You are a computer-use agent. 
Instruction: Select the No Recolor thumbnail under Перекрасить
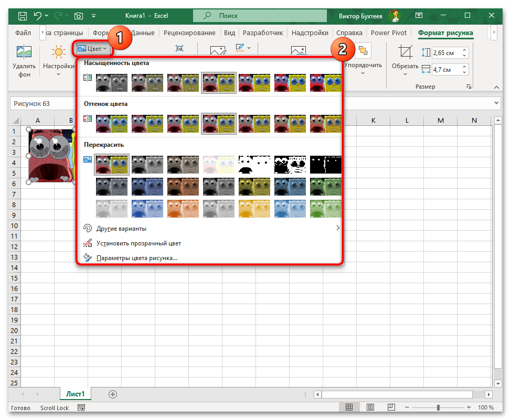pos(112,165)
